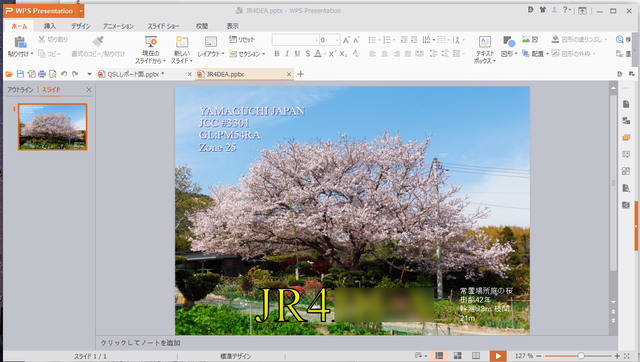Switch to the アウトライン panel tab
The image size is (640, 362).
[x=20, y=89]
